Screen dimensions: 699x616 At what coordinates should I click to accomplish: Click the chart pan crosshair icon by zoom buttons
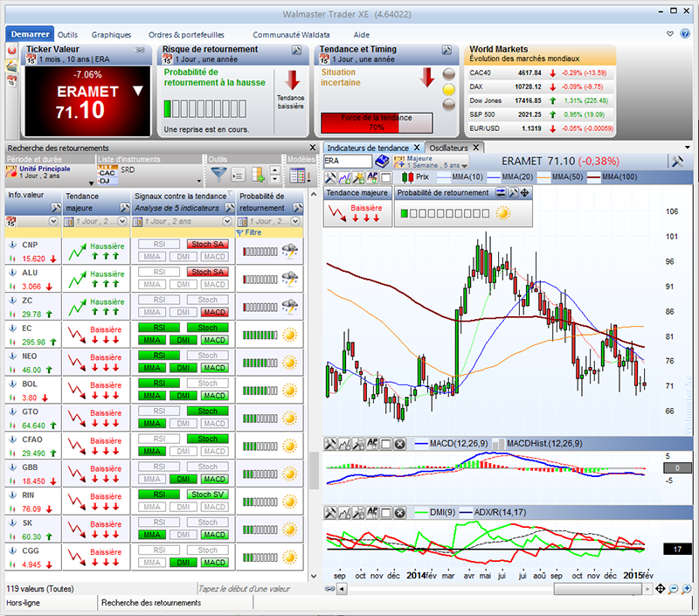click(661, 589)
